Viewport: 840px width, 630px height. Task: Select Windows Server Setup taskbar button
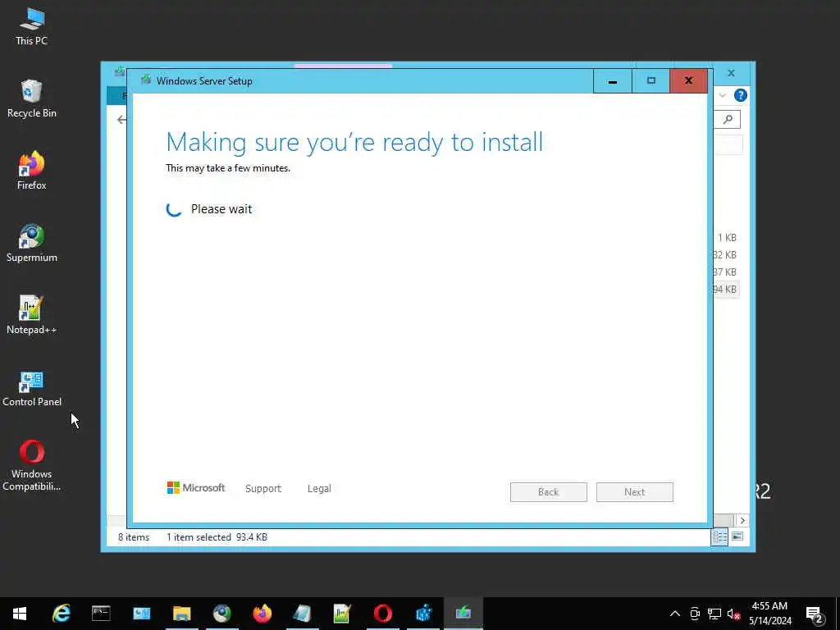(x=463, y=614)
